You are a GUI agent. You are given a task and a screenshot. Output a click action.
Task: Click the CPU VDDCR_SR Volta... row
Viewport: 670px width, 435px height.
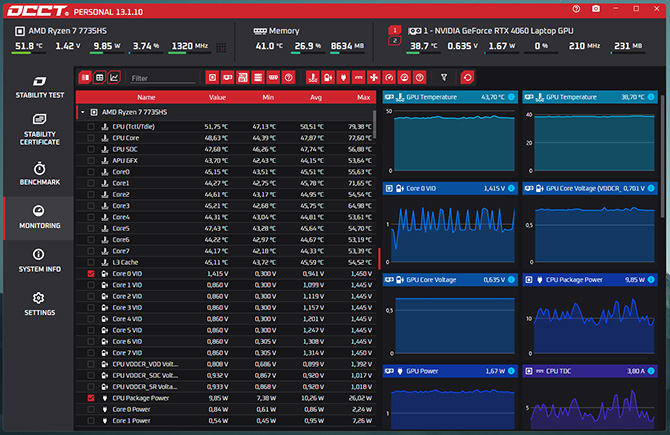click(226, 387)
